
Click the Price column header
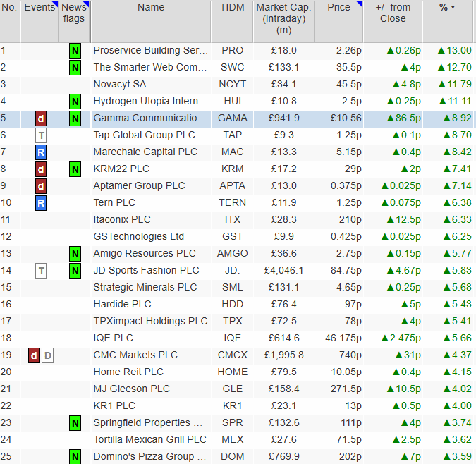pyautogui.click(x=338, y=22)
